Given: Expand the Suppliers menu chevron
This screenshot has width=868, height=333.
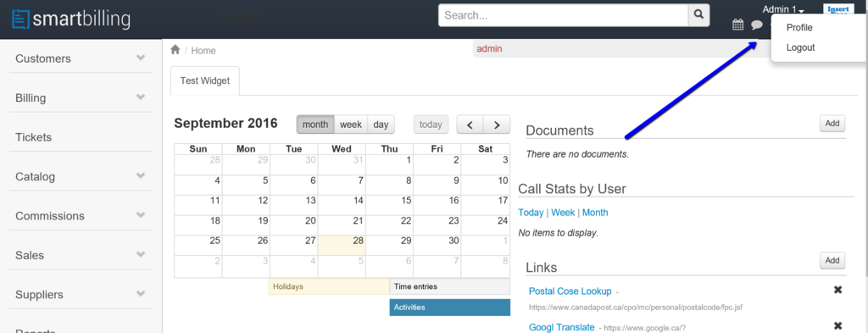Looking at the screenshot, I should point(141,294).
